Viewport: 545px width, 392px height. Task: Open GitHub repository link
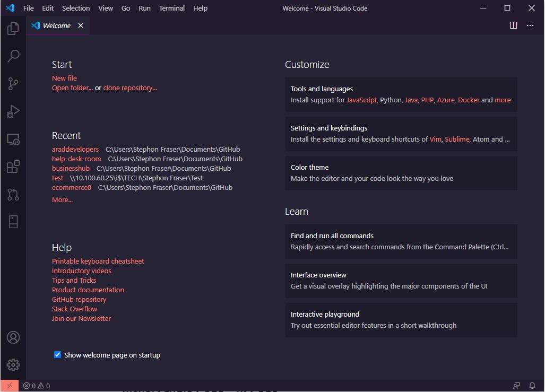click(x=79, y=300)
